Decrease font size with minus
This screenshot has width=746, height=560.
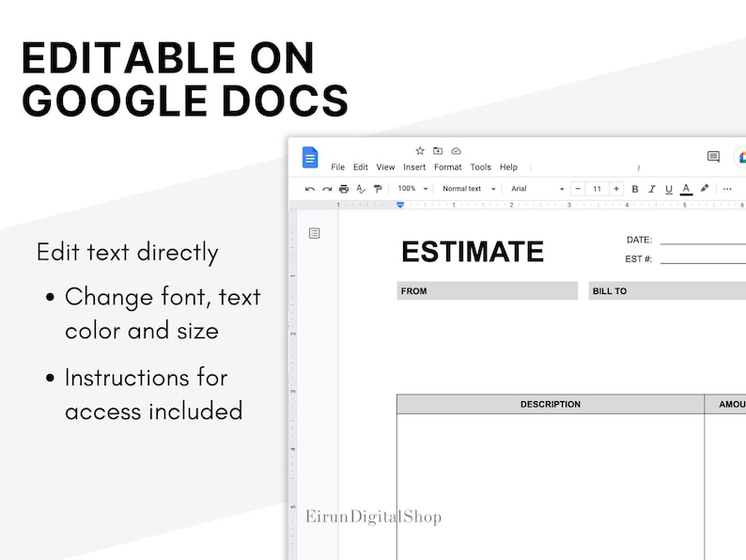pos(578,189)
